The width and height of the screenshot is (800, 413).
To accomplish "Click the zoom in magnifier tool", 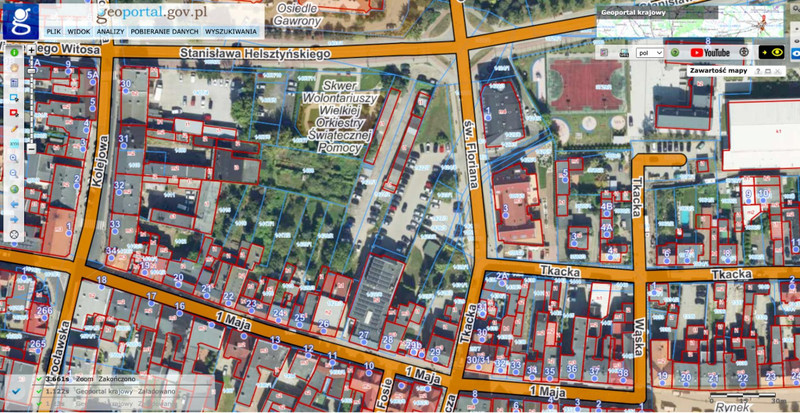I will coord(15,158).
